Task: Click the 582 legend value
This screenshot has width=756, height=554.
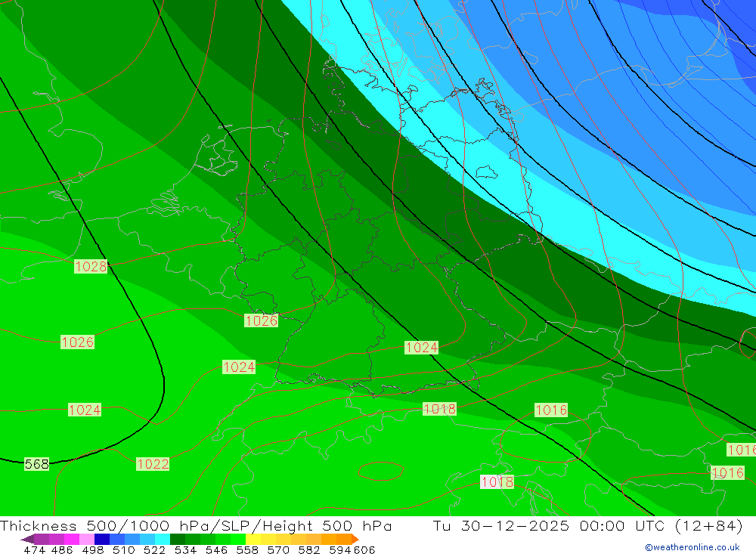Action: (x=309, y=550)
